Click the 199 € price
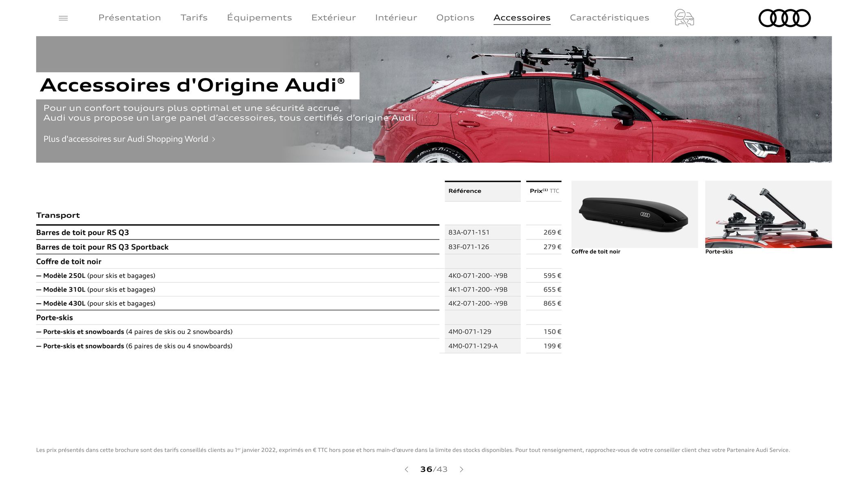 point(552,346)
